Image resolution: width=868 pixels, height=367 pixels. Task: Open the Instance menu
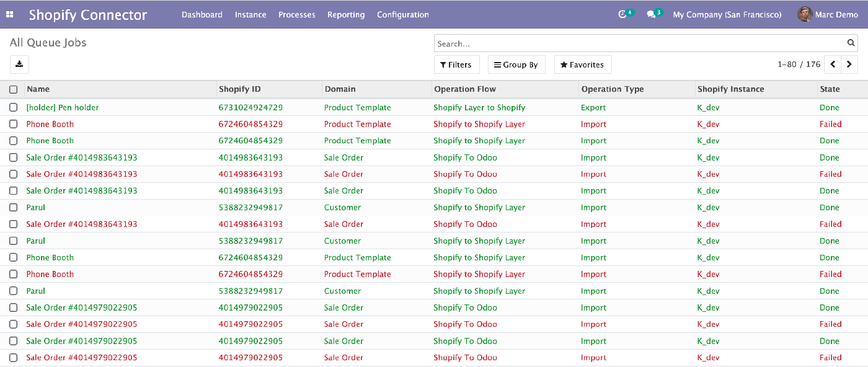[x=250, y=14]
